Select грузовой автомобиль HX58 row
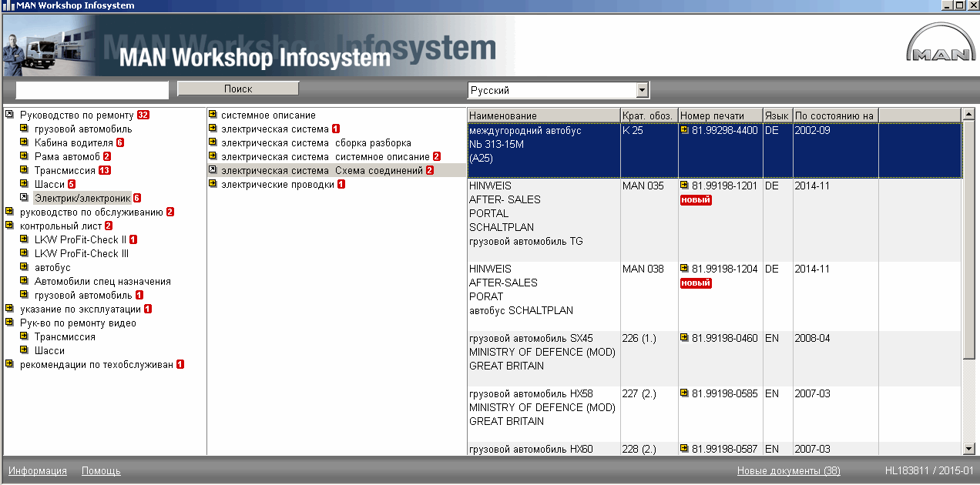Viewport: 980px width, 485px height. click(x=714, y=414)
